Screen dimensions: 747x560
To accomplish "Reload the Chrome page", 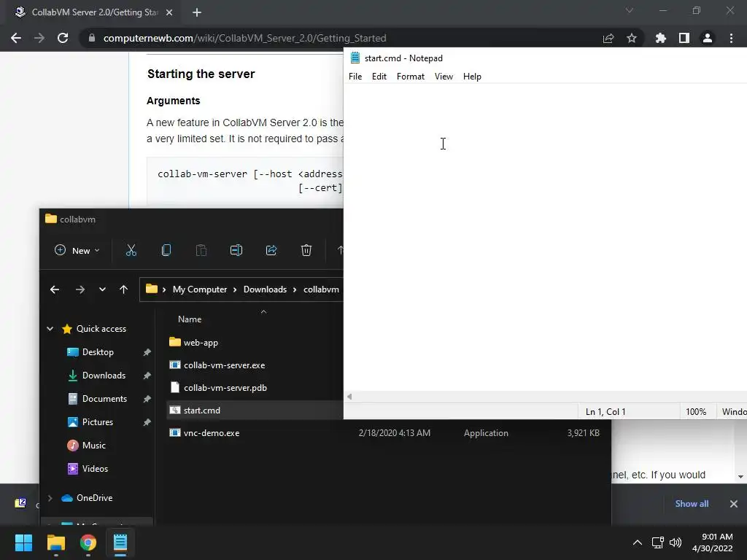I will (63, 38).
